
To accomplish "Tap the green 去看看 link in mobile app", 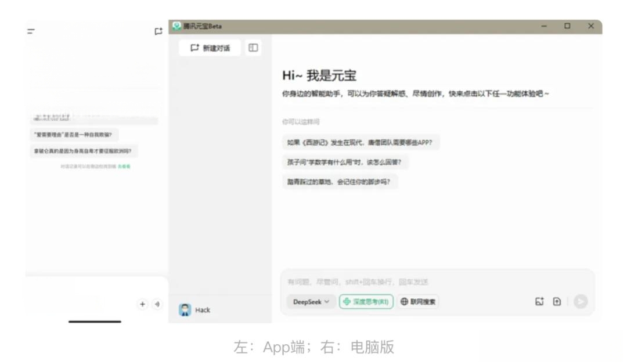I will pos(124,167).
